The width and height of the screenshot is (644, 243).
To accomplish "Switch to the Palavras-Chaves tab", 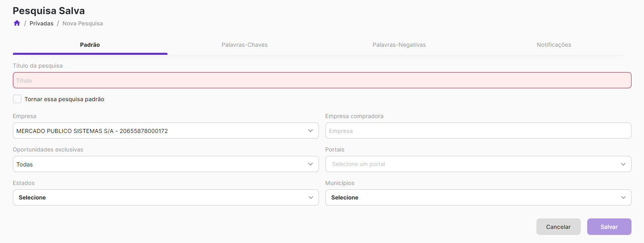I will point(244,45).
